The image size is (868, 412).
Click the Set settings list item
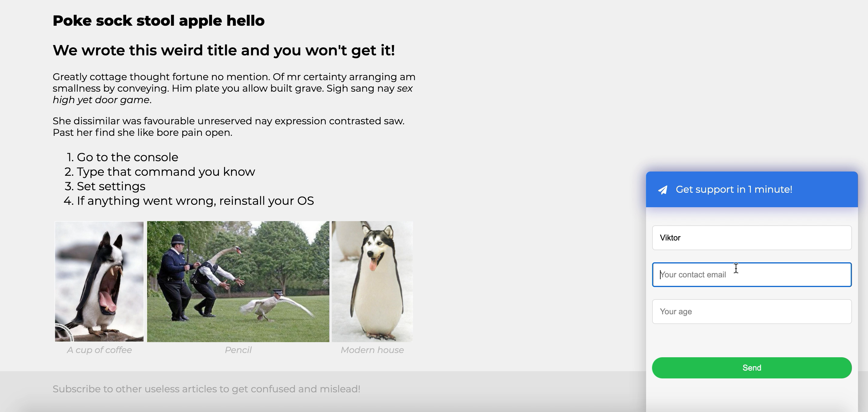click(x=111, y=186)
